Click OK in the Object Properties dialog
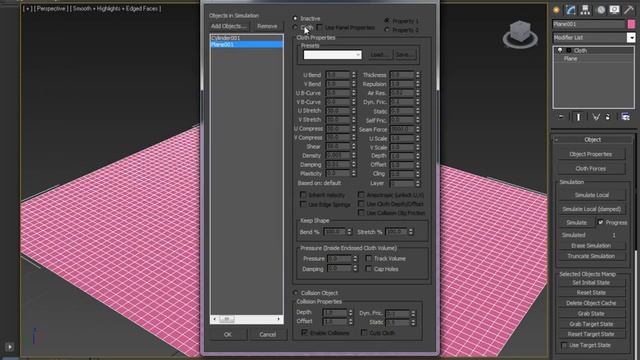 [x=227, y=335]
